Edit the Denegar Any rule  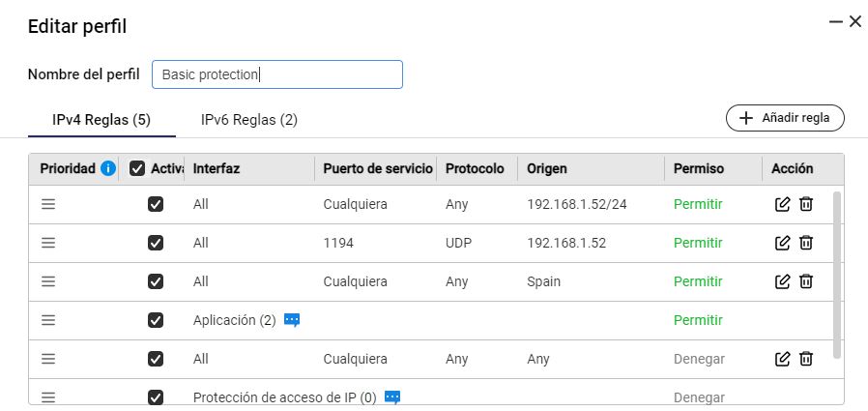pyautogui.click(x=783, y=359)
